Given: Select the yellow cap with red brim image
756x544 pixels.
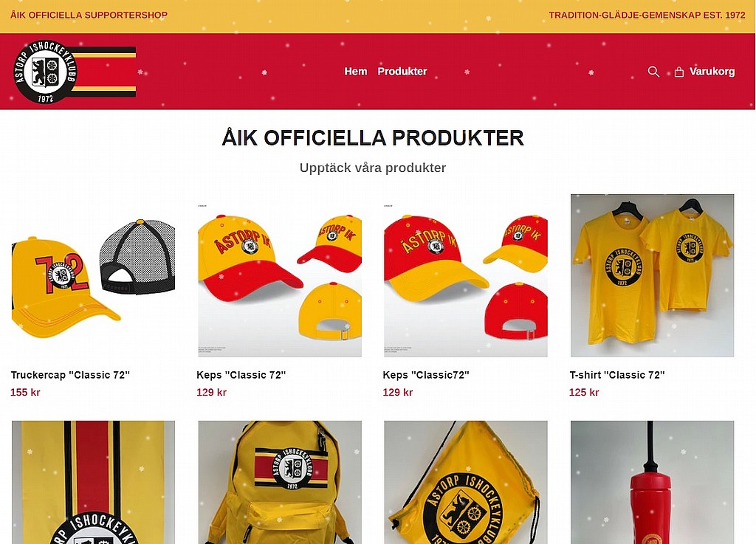Looking at the screenshot, I should coord(280,275).
